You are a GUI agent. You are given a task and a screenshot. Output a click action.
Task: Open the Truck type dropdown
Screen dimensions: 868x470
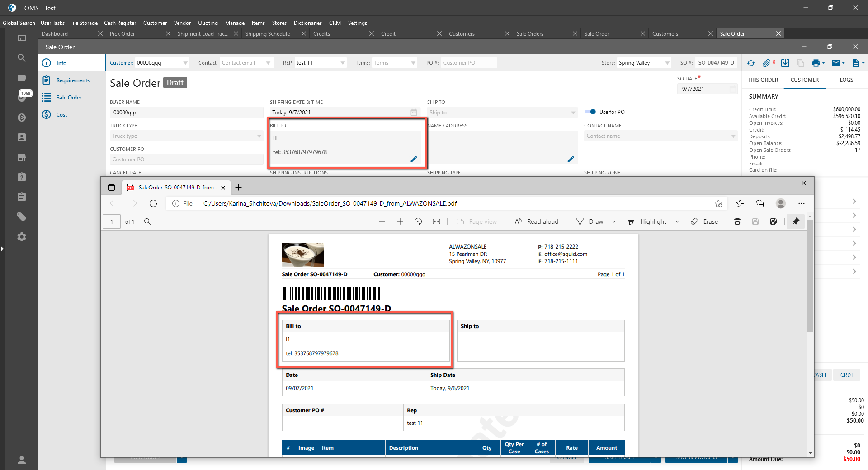pyautogui.click(x=259, y=136)
